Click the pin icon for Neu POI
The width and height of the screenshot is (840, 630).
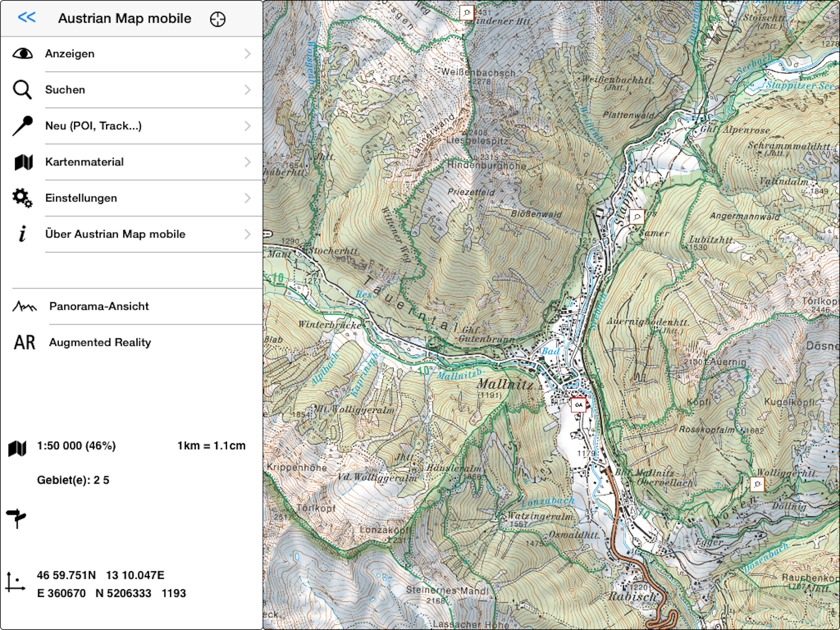click(x=22, y=126)
